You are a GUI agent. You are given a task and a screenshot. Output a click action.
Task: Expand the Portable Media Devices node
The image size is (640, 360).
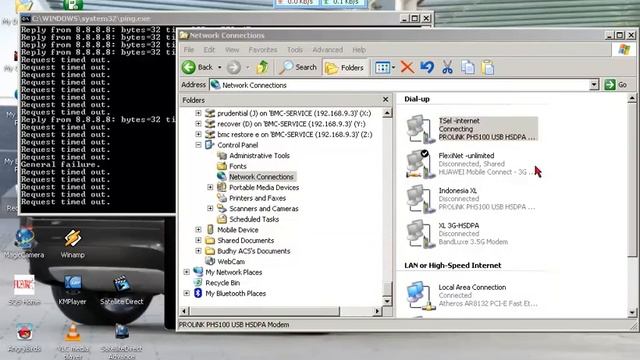[x=210, y=187]
